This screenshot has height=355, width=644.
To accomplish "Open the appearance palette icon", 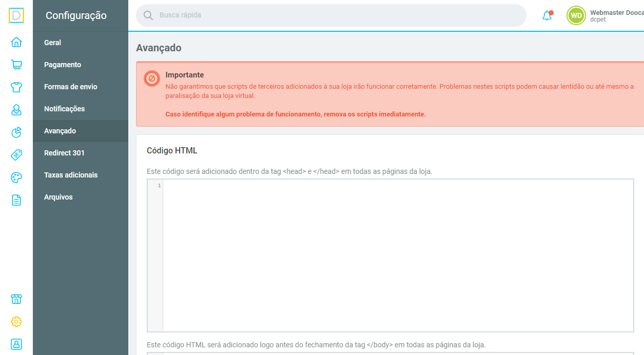I will click(16, 177).
